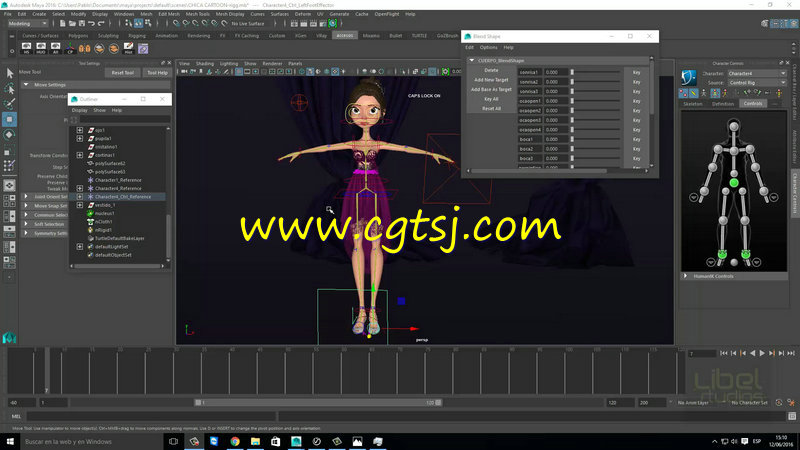Screen dimensions: 800x450
Task: Open Chrome from Windows taskbar
Action: pos(235,441)
